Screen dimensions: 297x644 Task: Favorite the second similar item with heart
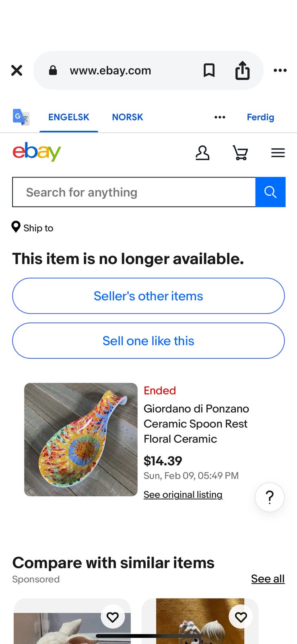pos(241,616)
